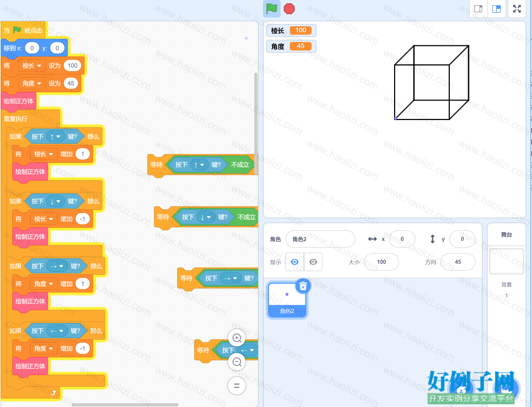Zoom in the code workspace
Image resolution: width=532 pixels, height=407 pixels.
(237, 338)
